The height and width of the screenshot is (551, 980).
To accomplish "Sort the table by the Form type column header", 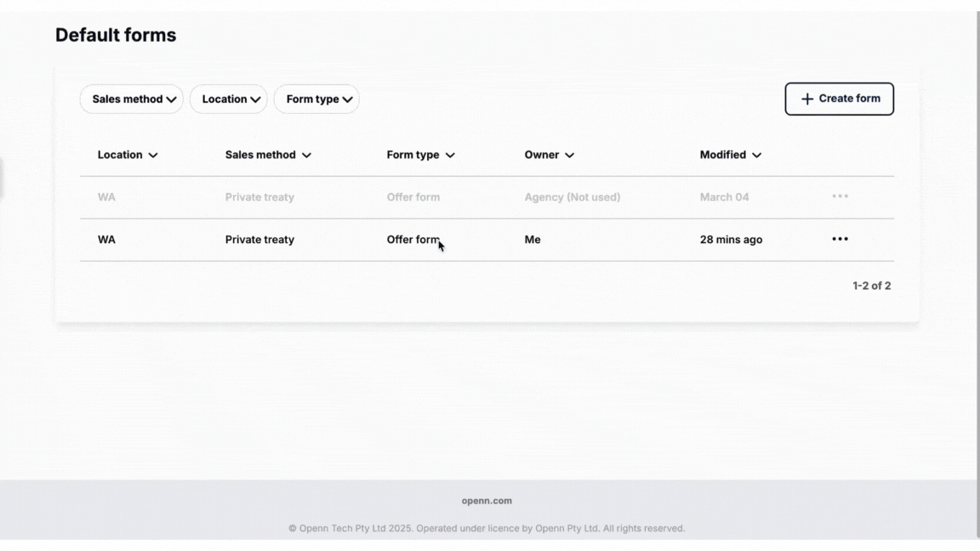I will click(413, 155).
